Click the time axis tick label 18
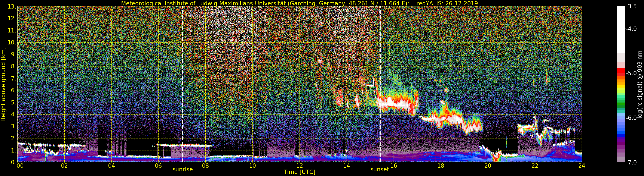This screenshot has width=644, height=176. tap(441, 166)
